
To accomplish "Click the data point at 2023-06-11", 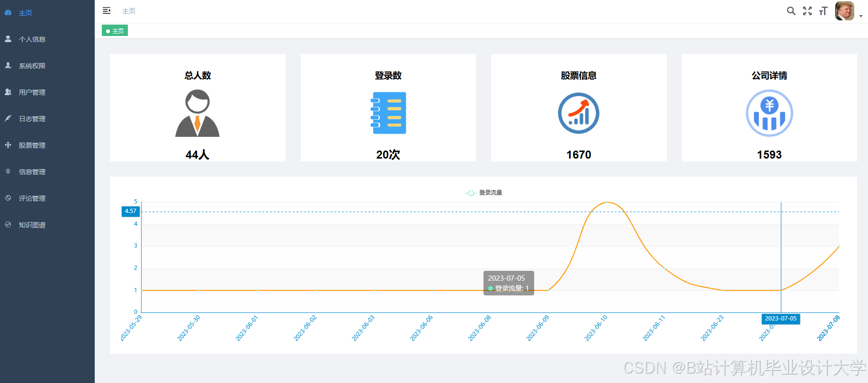I will (664, 268).
